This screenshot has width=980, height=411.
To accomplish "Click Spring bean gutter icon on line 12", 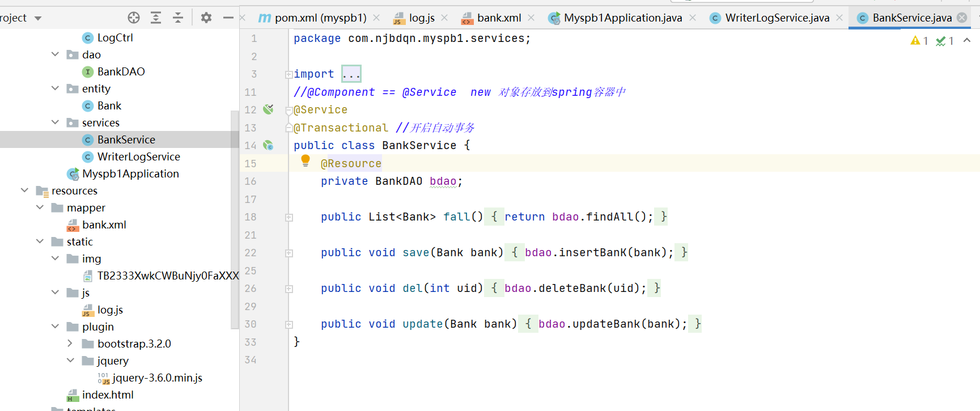I will [x=269, y=109].
